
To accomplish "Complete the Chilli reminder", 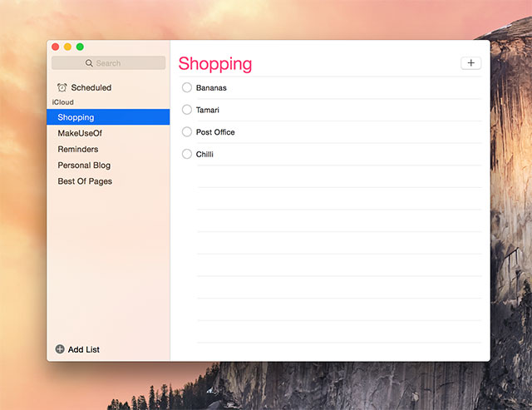I will pos(187,154).
